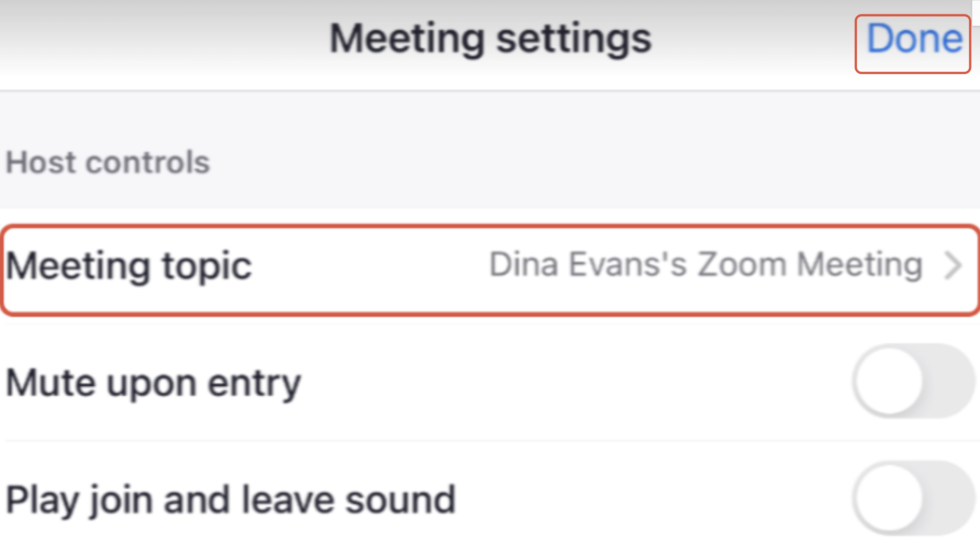Tap the Done button
Screen dimensions: 980x552
click(914, 39)
